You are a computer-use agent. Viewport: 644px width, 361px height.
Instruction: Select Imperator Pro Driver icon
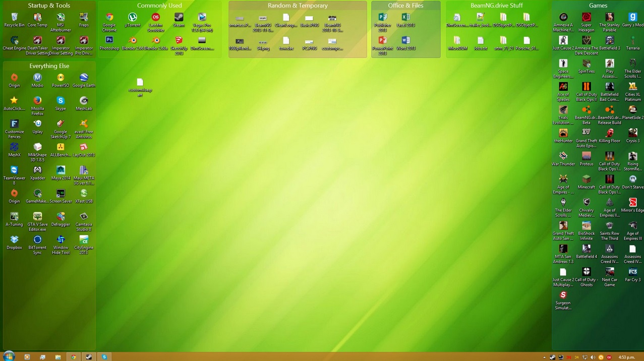(x=84, y=45)
